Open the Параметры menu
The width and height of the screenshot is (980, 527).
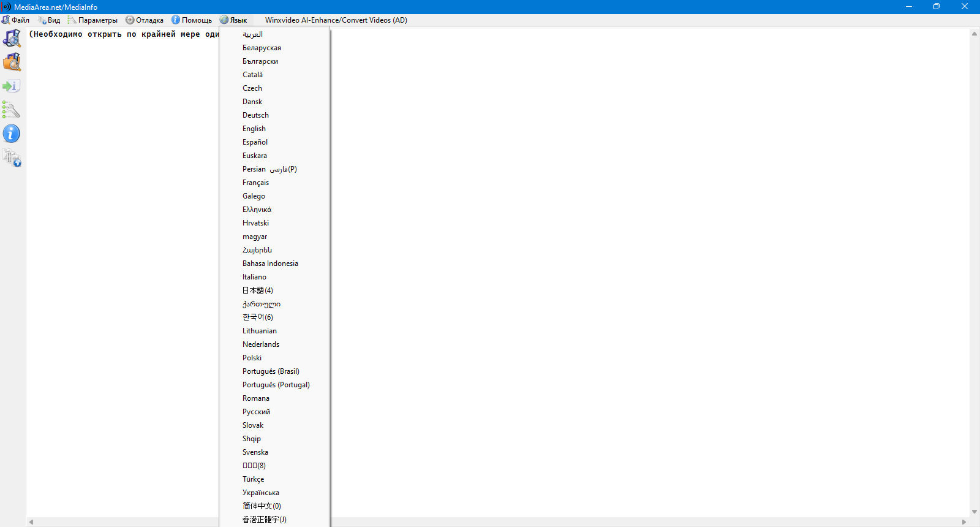click(x=92, y=20)
